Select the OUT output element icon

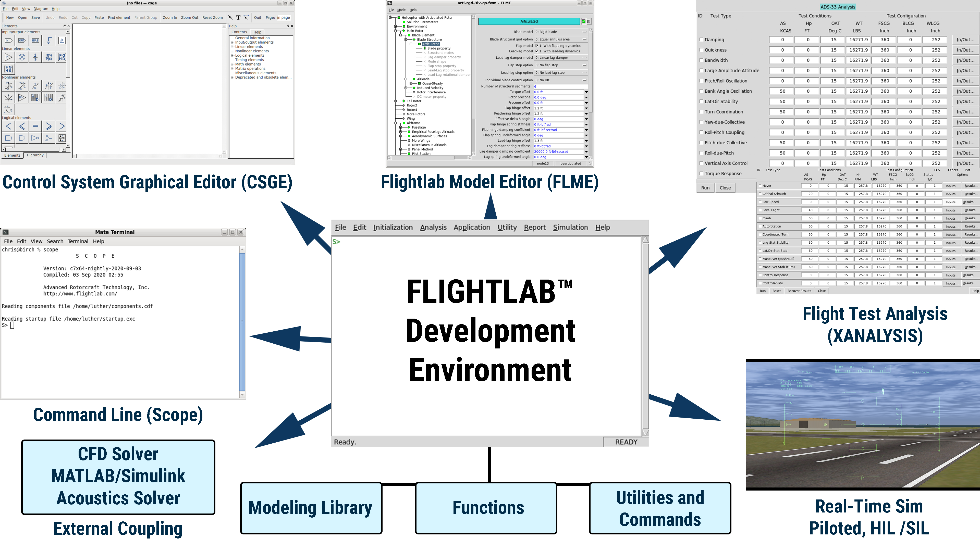(22, 40)
